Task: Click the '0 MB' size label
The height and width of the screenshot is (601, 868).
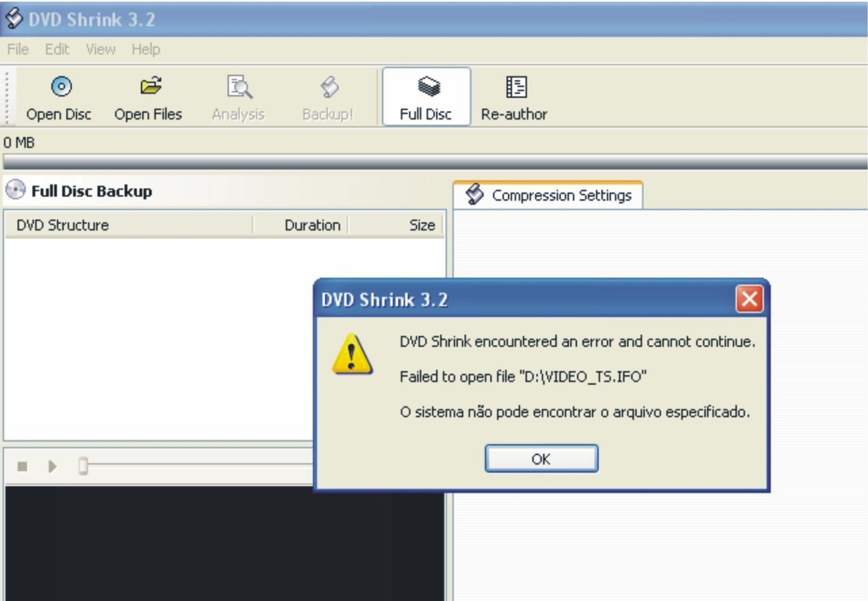Action: 19,143
